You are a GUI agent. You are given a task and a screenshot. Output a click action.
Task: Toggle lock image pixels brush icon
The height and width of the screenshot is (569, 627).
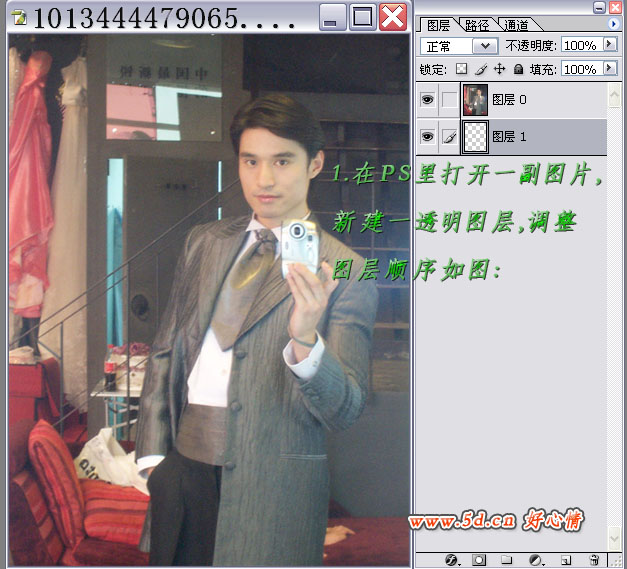click(x=481, y=70)
